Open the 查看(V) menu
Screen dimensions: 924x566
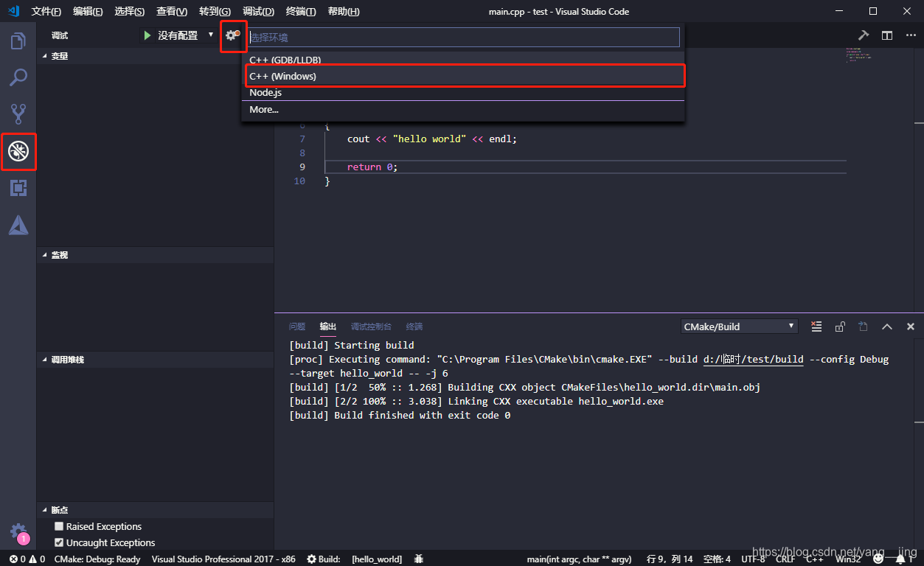172,12
